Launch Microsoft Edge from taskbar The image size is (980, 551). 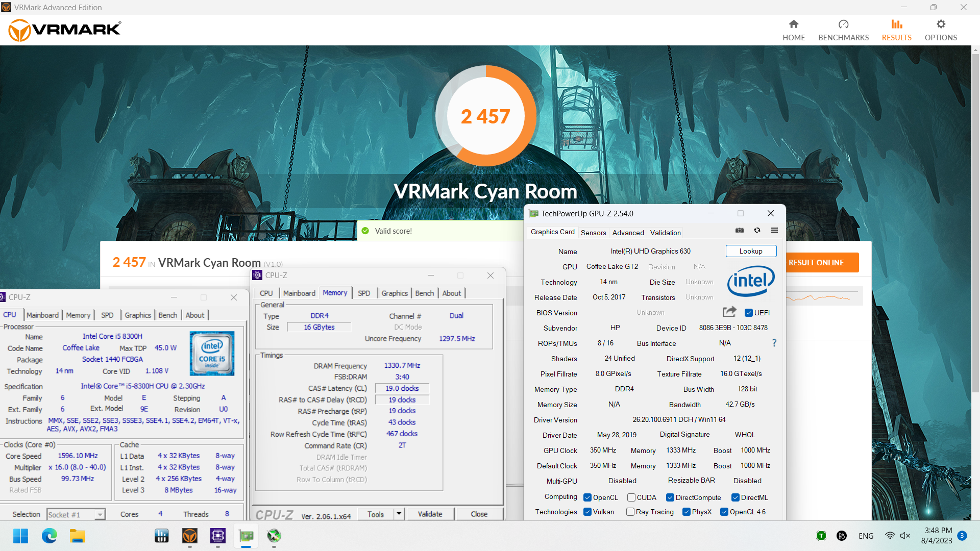tap(50, 536)
